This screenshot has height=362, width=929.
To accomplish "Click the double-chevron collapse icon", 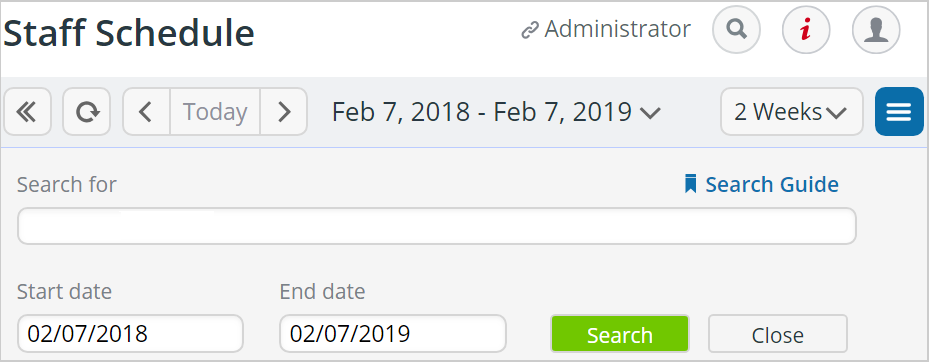I will 27,111.
